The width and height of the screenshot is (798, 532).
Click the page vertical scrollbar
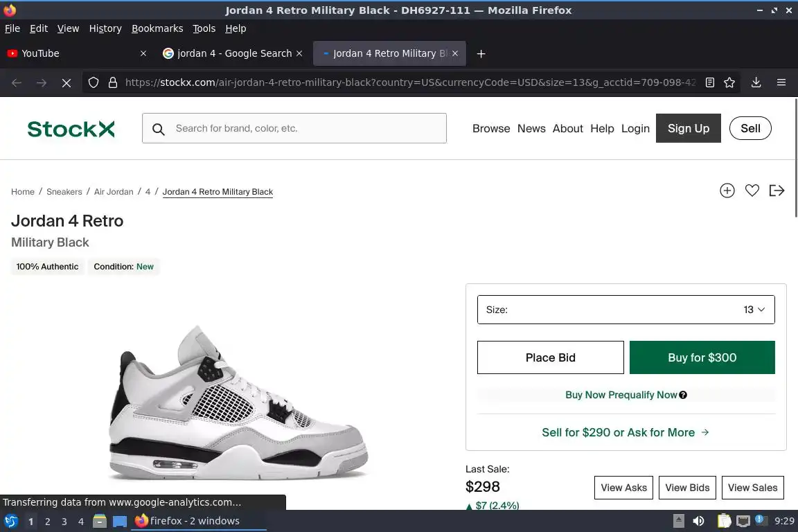795,158
